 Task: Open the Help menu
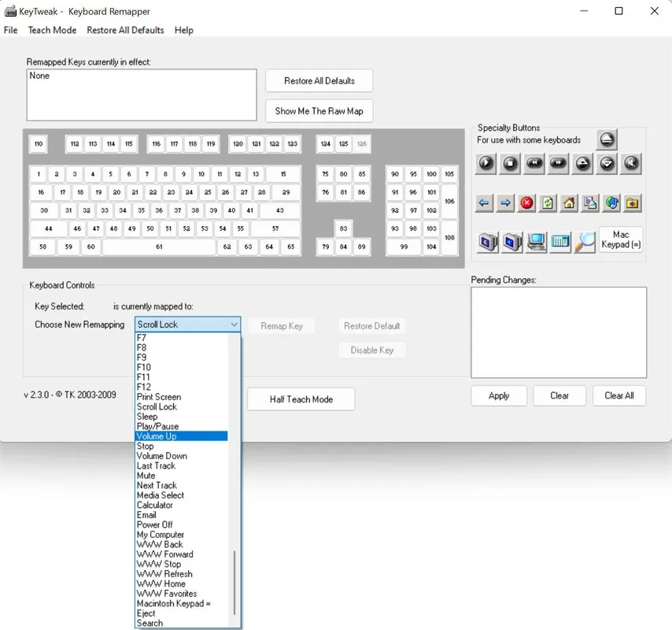pyautogui.click(x=184, y=30)
